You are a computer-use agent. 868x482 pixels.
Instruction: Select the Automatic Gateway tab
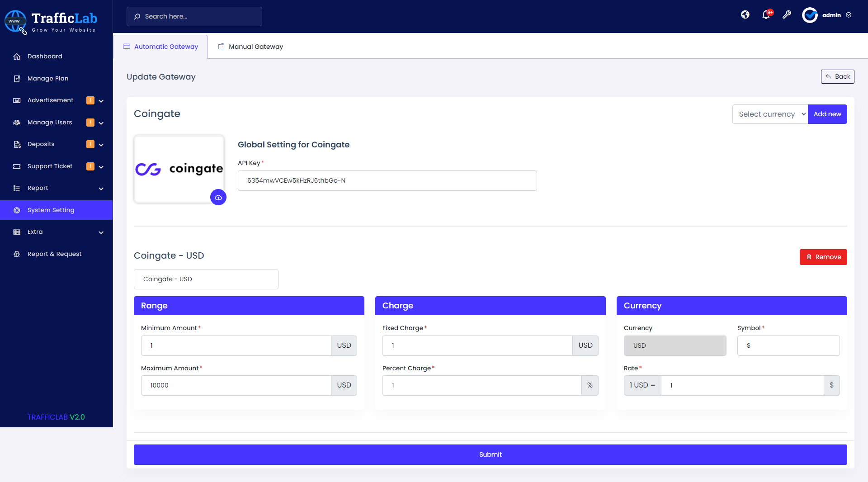[x=160, y=46]
